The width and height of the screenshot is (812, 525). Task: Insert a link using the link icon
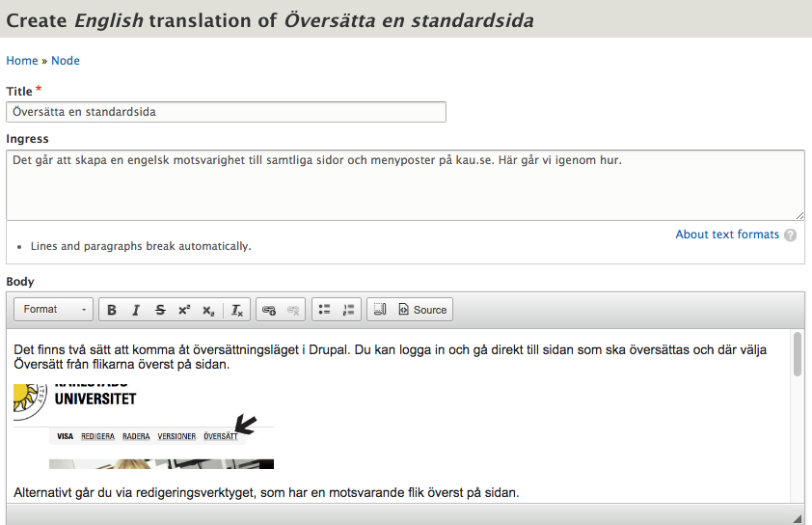(269, 310)
